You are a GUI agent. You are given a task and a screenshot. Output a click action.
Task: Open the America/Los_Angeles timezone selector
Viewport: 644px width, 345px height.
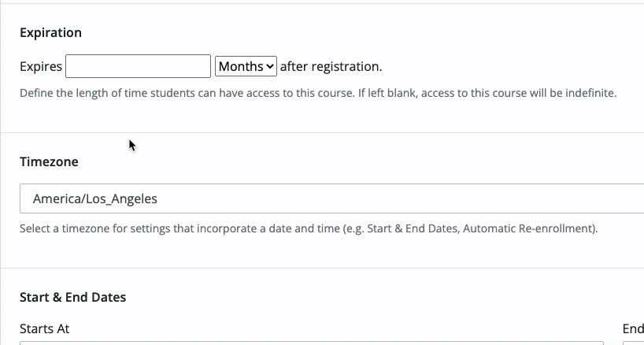click(331, 198)
